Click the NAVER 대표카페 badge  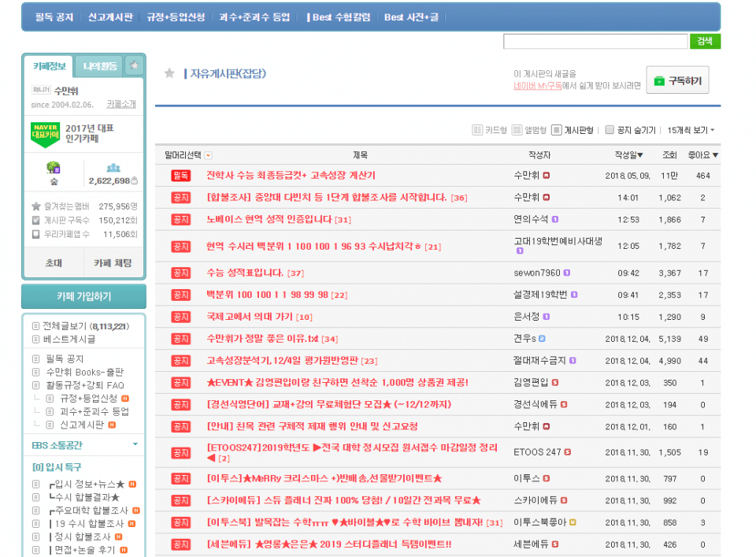click(46, 135)
